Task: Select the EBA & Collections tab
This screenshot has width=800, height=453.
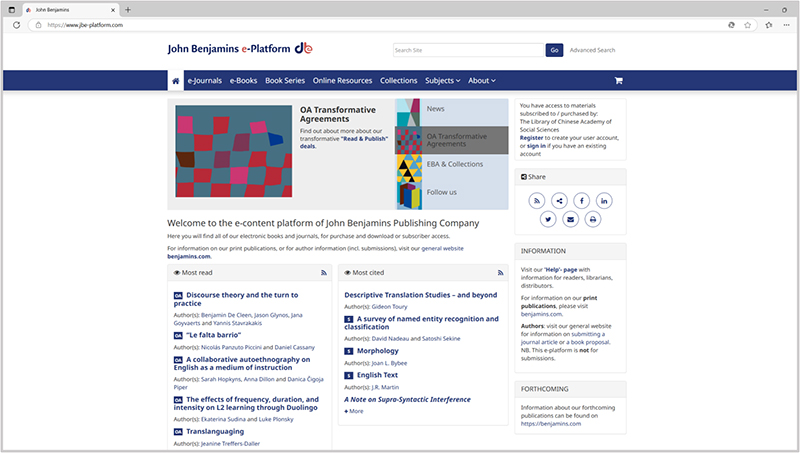Action: pos(452,164)
